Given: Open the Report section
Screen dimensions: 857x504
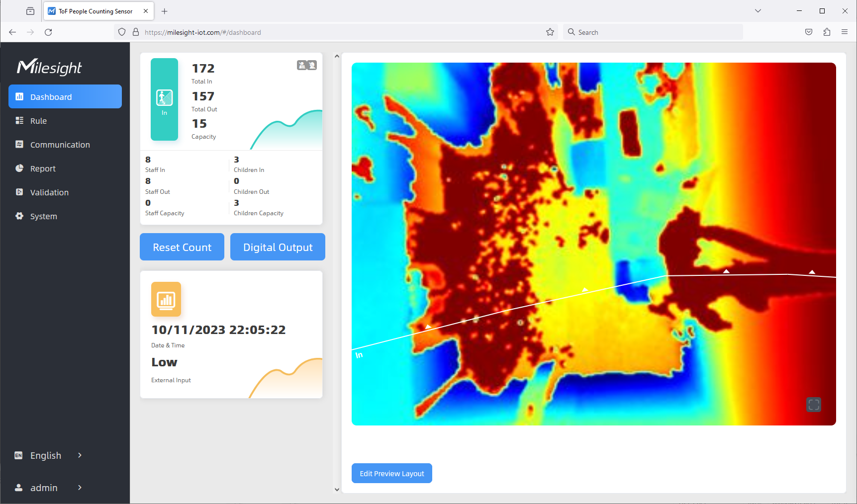Looking at the screenshot, I should point(19,168).
